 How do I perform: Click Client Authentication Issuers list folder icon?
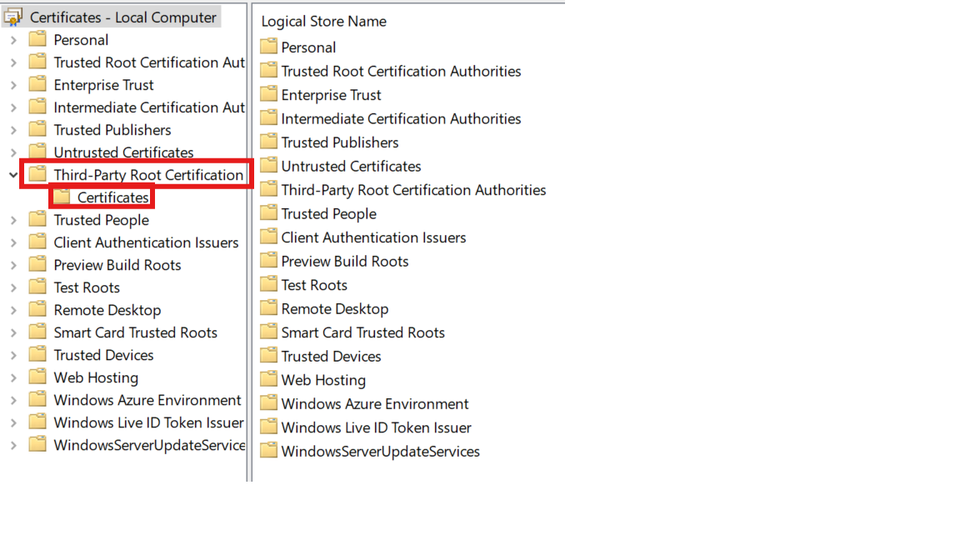pos(268,237)
